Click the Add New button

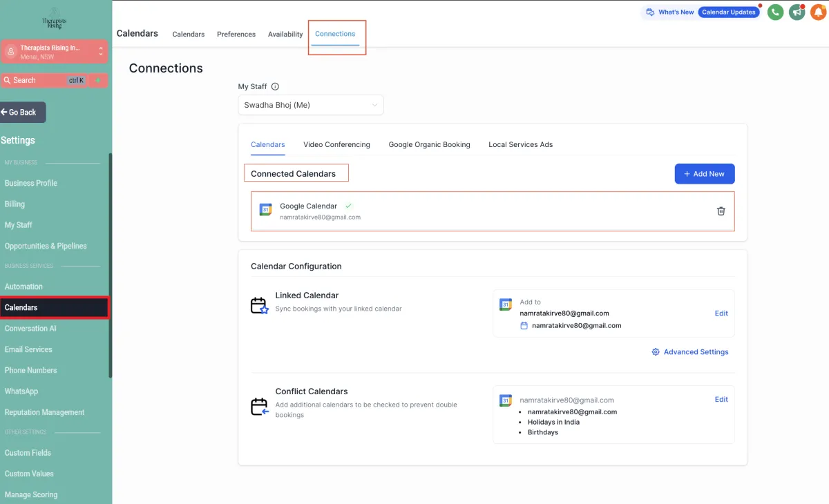click(704, 174)
